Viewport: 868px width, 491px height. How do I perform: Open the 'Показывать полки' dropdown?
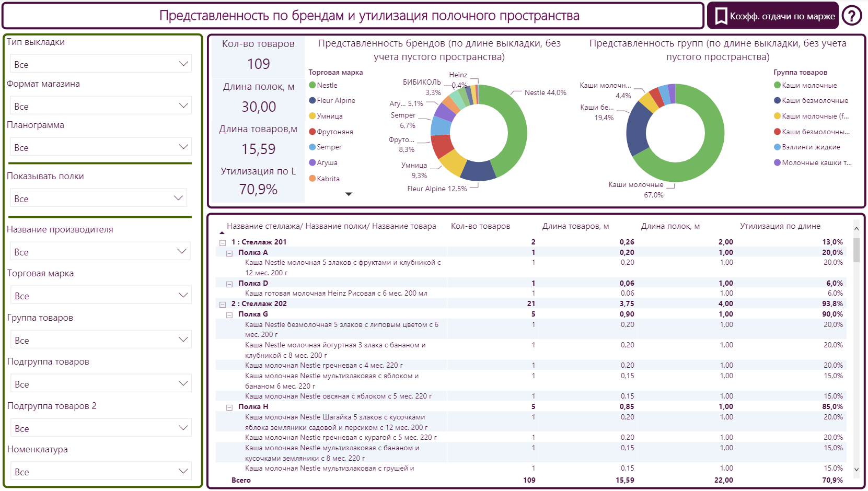[98, 198]
